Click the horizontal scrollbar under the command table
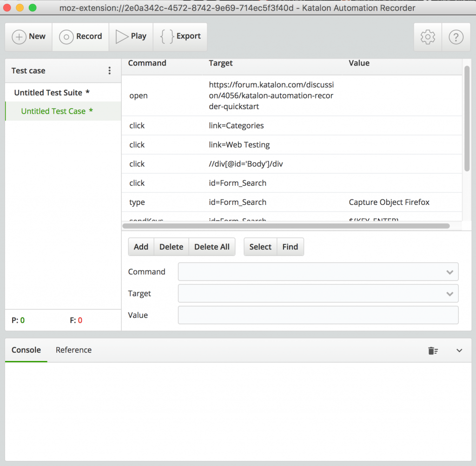Image resolution: width=476 pixels, height=466 pixels. pos(286,226)
